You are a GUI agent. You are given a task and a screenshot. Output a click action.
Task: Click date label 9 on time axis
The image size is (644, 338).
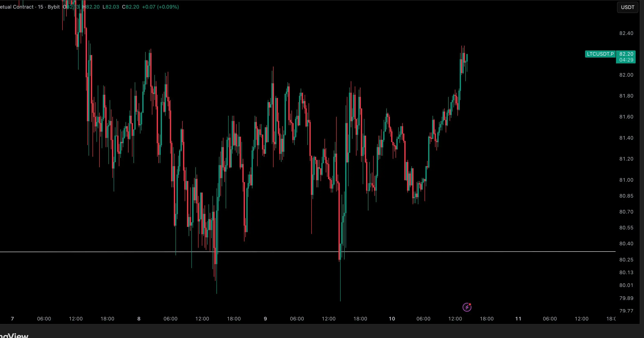266,319
